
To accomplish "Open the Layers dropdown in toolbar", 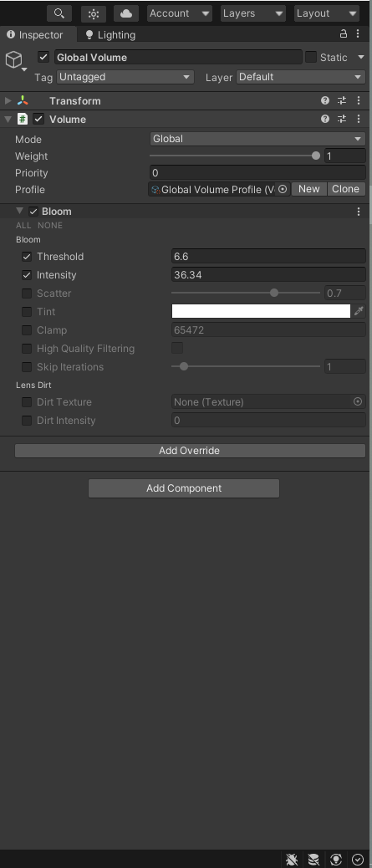I will 253,13.
